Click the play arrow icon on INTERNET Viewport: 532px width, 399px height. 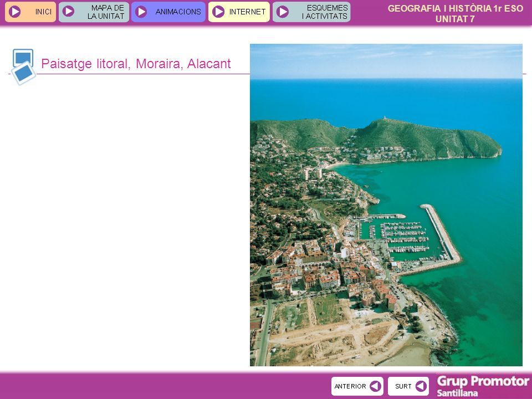point(218,12)
